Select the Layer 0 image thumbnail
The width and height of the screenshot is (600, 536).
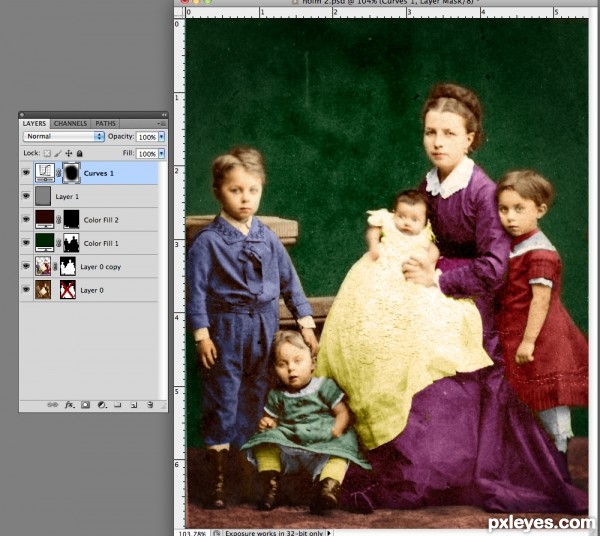[43, 290]
